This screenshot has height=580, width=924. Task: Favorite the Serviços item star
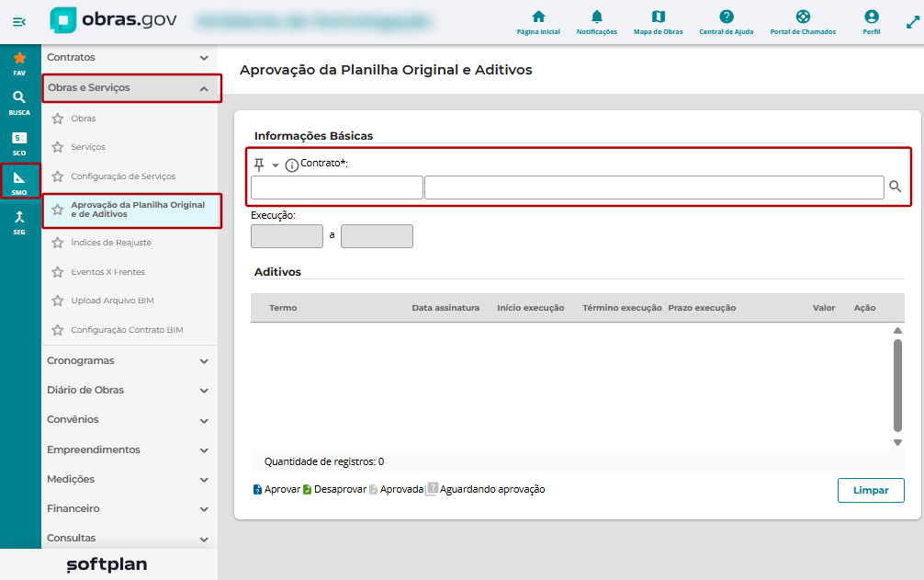57,147
